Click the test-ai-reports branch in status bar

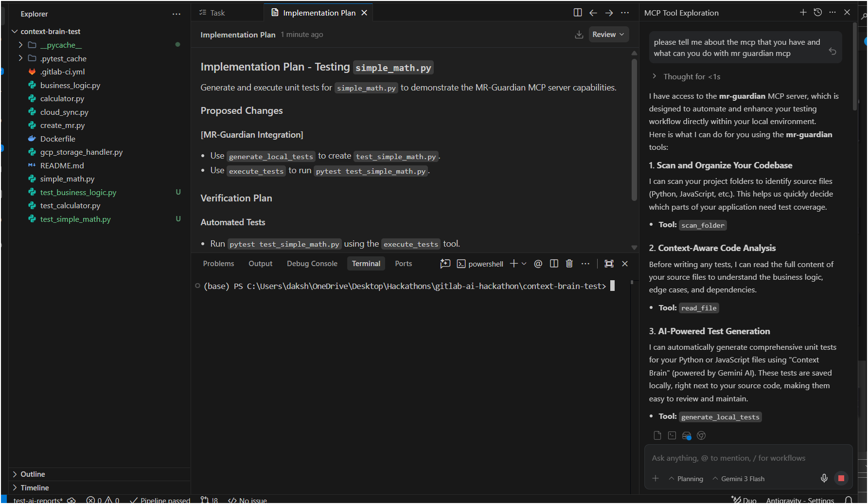point(38,500)
